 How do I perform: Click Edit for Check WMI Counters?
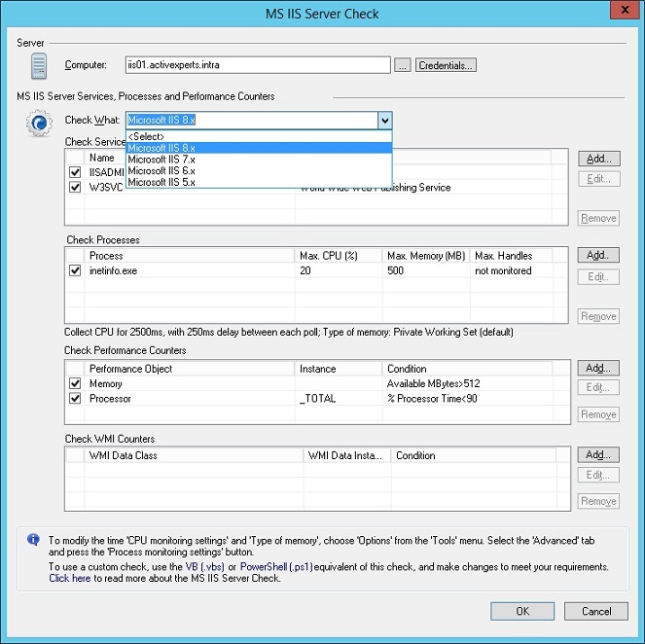(x=598, y=475)
